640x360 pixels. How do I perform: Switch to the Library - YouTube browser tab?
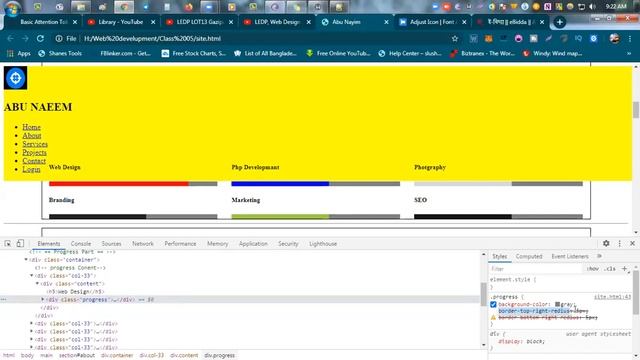click(120, 22)
